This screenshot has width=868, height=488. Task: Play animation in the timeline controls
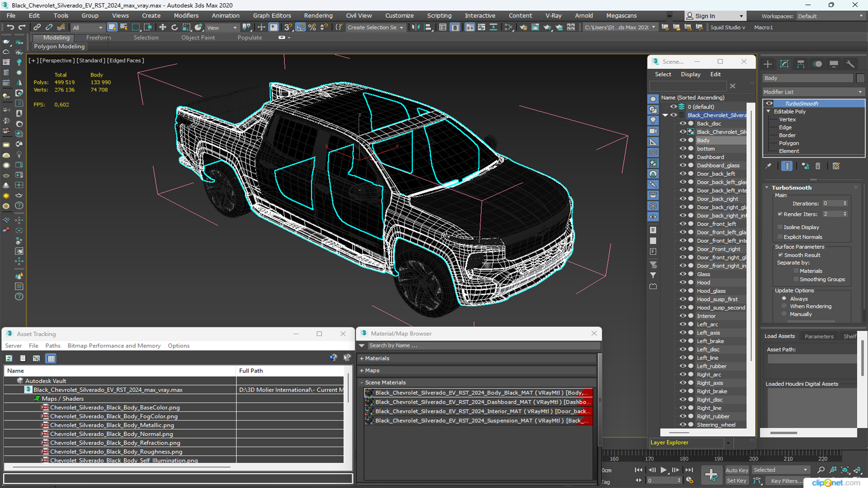(x=663, y=470)
